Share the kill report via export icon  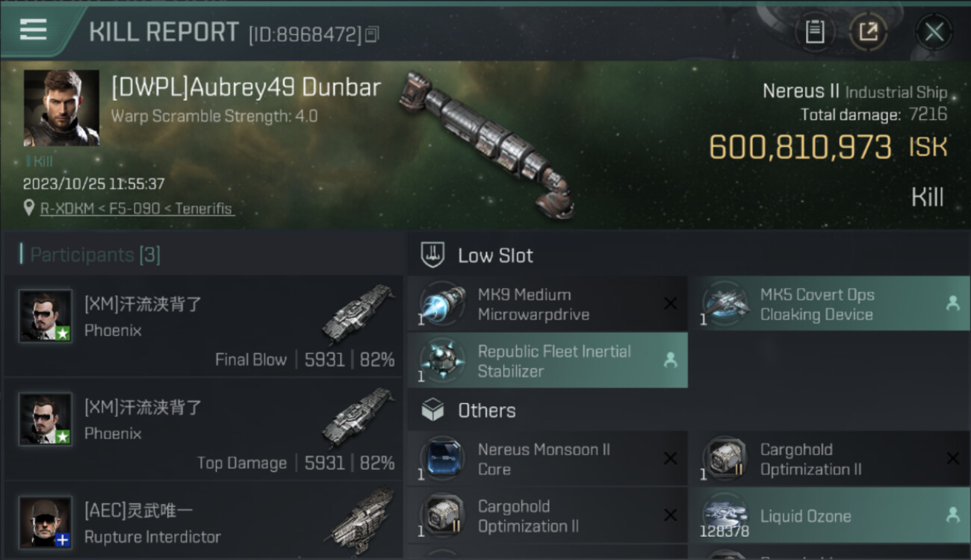(869, 32)
